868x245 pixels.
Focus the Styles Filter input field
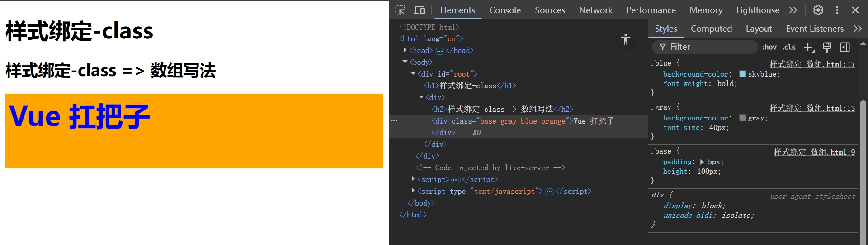click(705, 47)
